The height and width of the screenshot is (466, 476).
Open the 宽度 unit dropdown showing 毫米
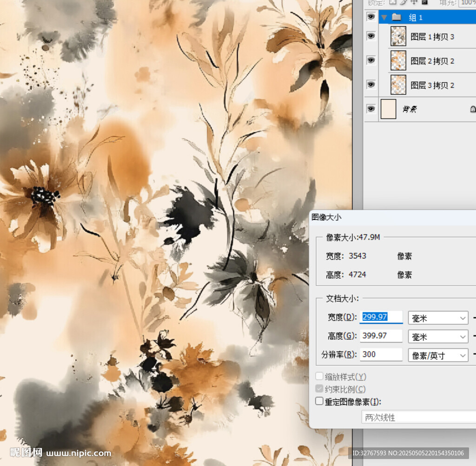coord(437,318)
